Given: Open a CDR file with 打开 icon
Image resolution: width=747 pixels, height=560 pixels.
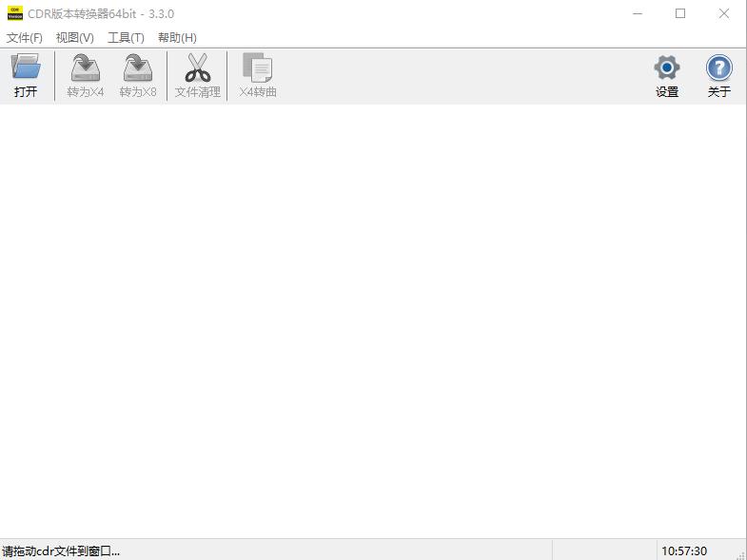Looking at the screenshot, I should [x=26, y=75].
